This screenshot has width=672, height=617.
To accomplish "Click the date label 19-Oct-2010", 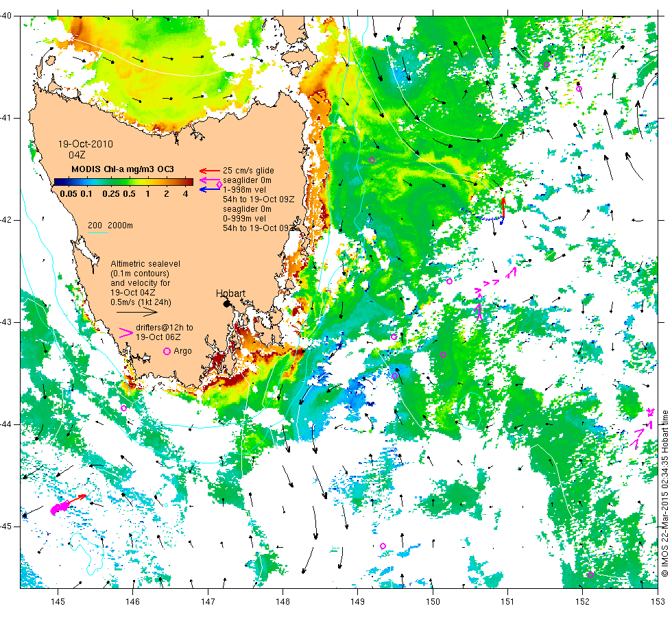I will 86,144.
